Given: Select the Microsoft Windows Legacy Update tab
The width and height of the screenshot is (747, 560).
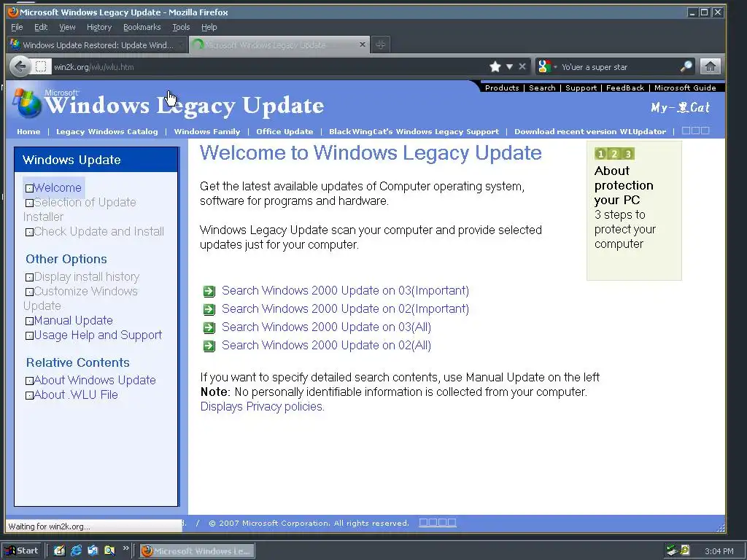Looking at the screenshot, I should [280, 44].
